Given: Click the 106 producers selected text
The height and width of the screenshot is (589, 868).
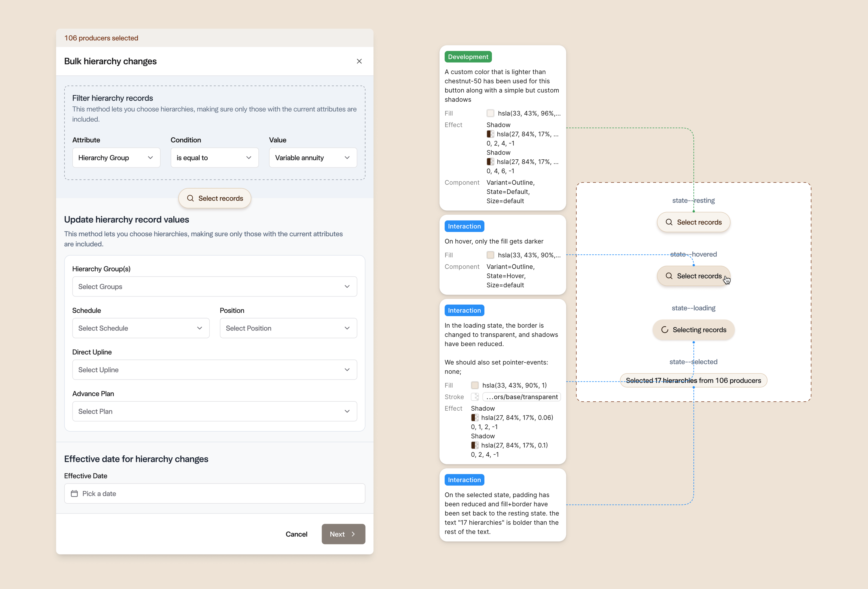Looking at the screenshot, I should 101,38.
